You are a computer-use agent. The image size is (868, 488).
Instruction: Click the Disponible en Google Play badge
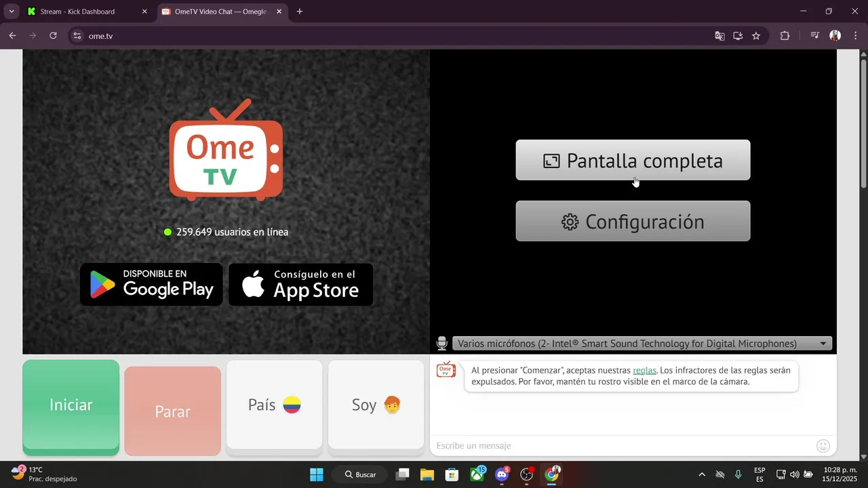[x=151, y=285]
